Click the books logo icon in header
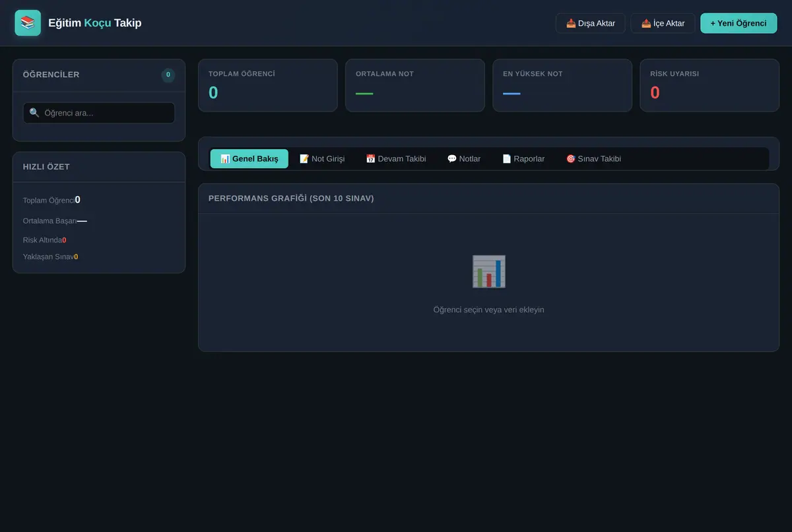The height and width of the screenshot is (532, 792). [28, 23]
